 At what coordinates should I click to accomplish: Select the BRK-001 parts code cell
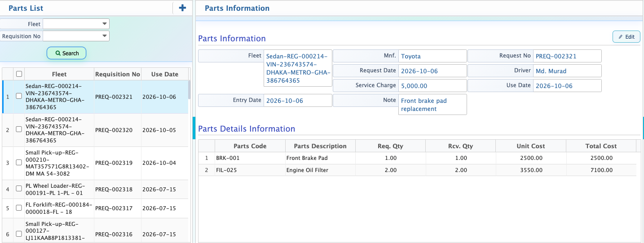pyautogui.click(x=250, y=158)
